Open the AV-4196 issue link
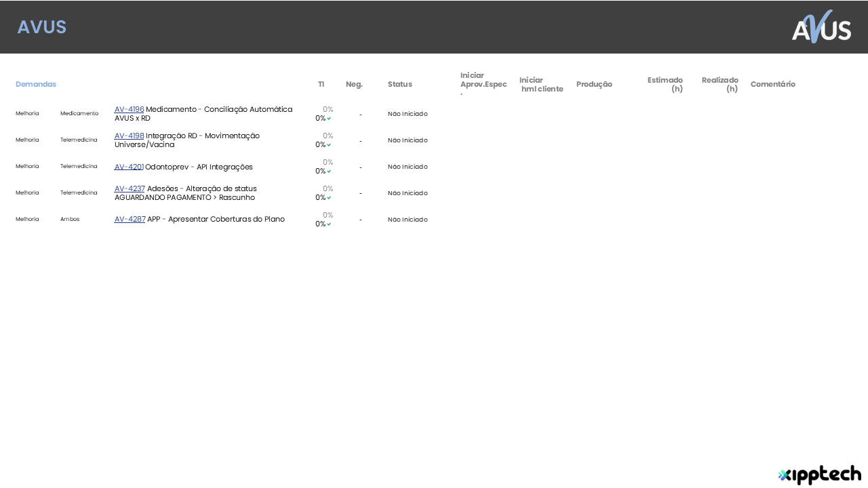868x488 pixels. [129, 109]
